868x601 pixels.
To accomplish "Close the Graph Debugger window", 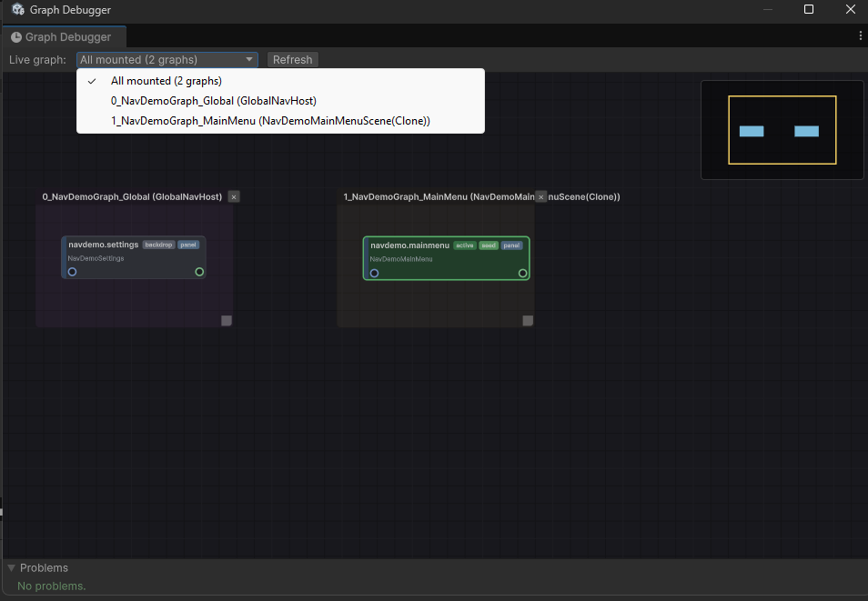I will pyautogui.click(x=851, y=9).
